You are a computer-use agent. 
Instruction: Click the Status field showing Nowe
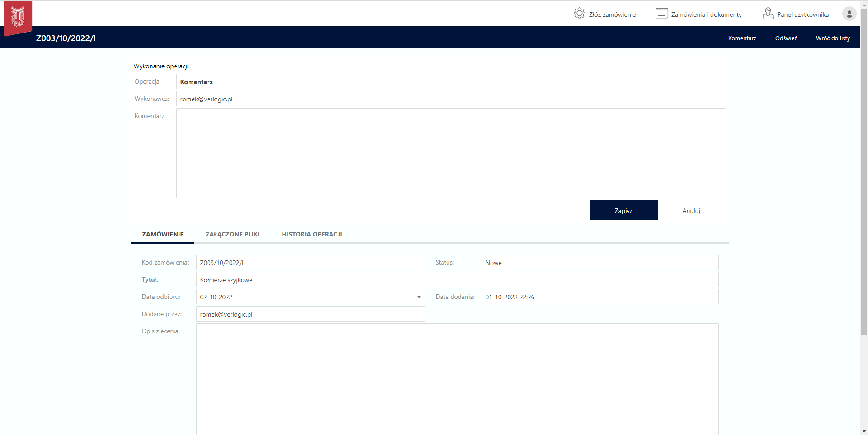[599, 263]
